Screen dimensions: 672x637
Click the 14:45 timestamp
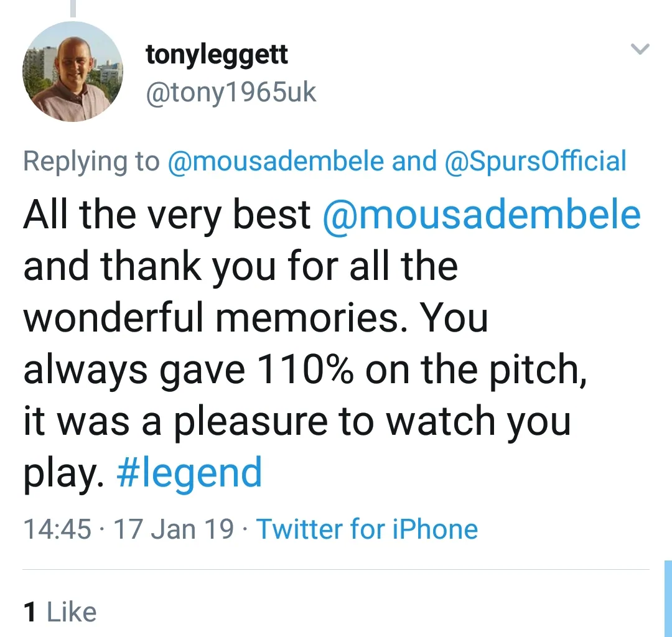(57, 529)
